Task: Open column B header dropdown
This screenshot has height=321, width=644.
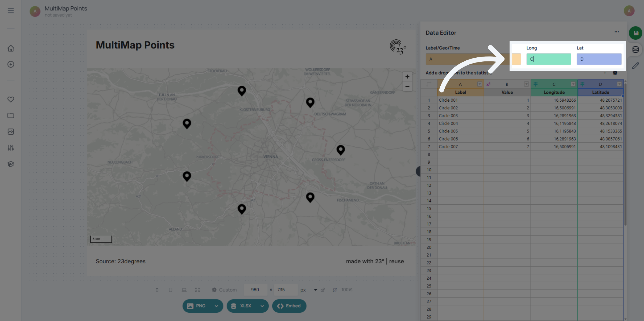Action: point(526,84)
